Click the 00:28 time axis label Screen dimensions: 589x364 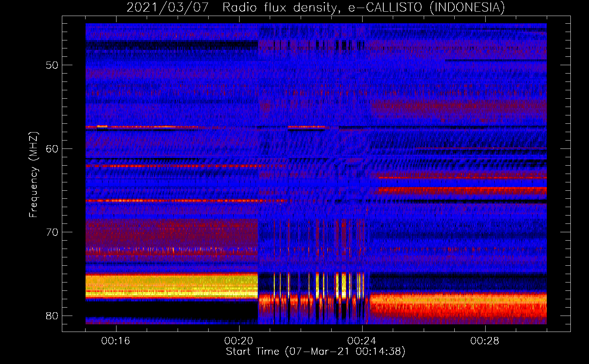(485, 341)
